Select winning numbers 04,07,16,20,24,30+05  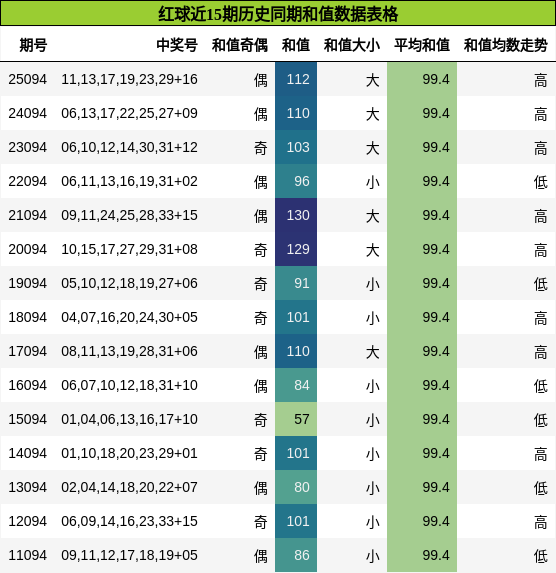(x=129, y=317)
